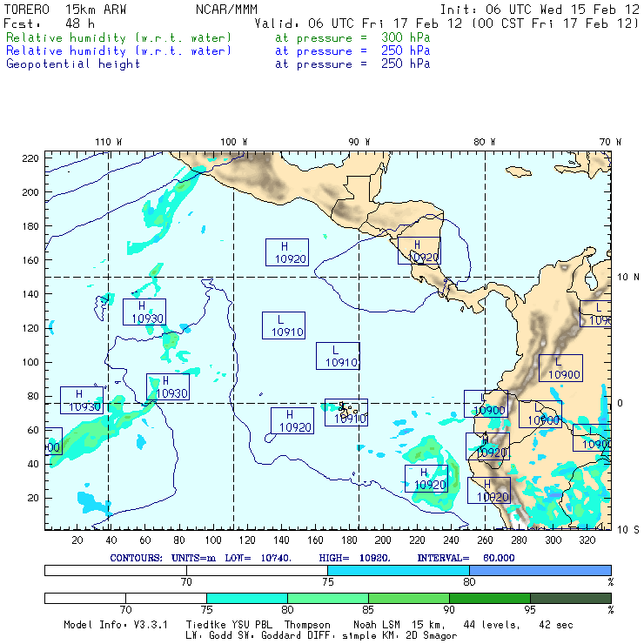Image resolution: width=644 pixels, height=644 pixels.
Task: Click the "L 10900" box over Colombia's mountains
Action: tap(560, 368)
